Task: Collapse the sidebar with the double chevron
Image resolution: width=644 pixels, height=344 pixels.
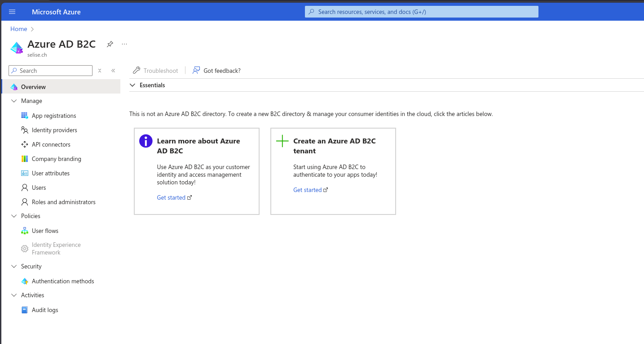Action: point(113,71)
